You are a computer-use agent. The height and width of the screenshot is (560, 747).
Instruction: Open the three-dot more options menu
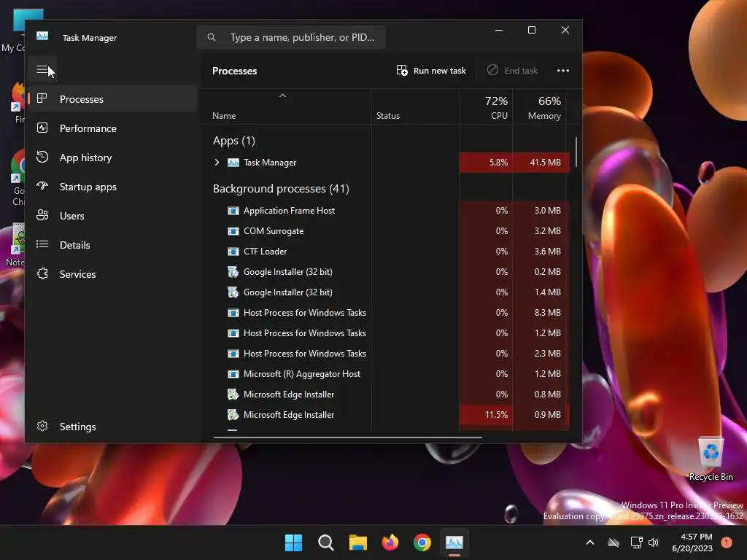pyautogui.click(x=563, y=71)
